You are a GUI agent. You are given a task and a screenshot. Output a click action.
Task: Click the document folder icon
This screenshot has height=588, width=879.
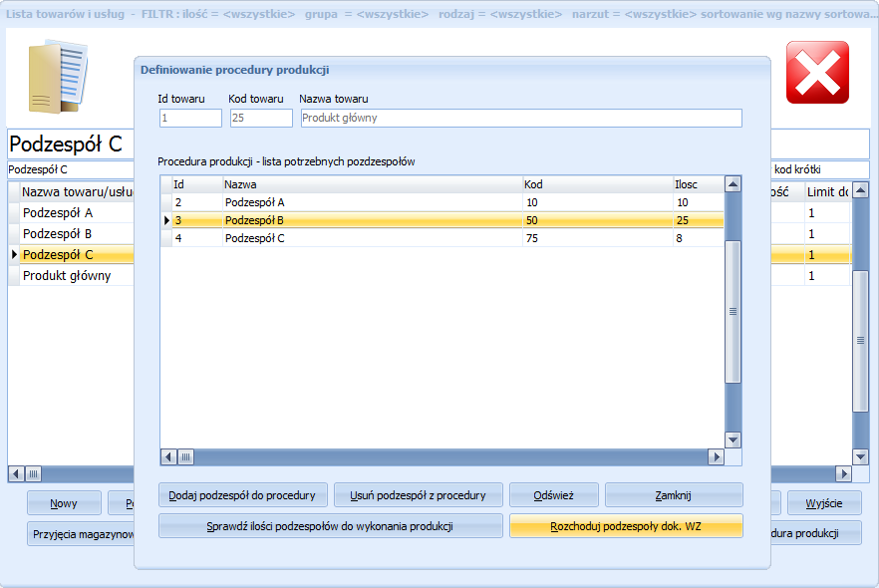pos(58,76)
